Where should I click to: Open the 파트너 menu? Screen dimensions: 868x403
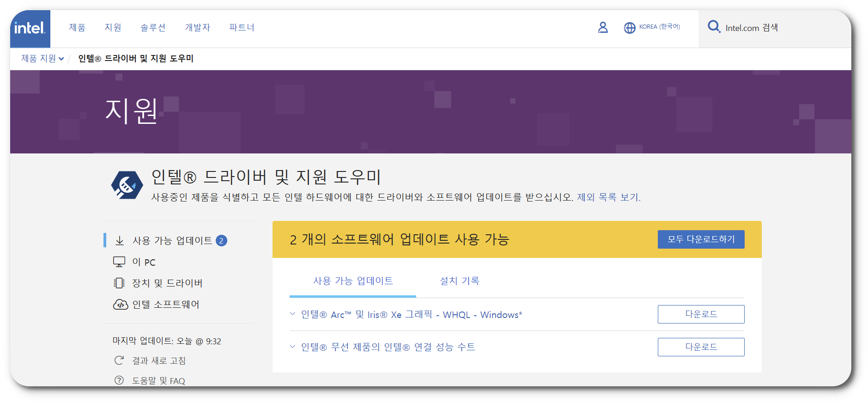242,28
